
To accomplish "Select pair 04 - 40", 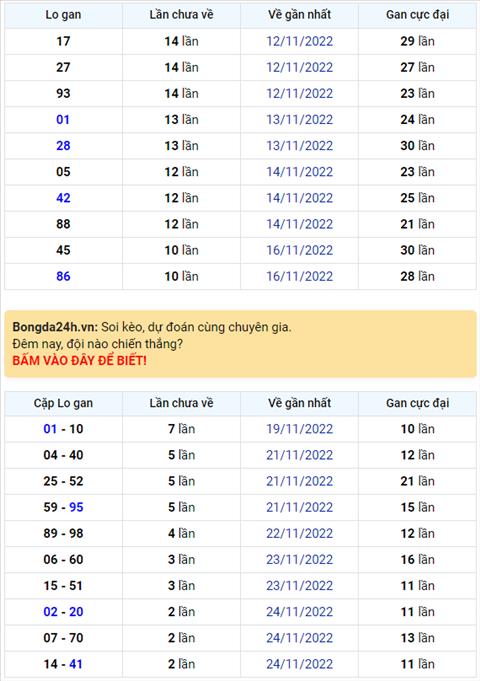I will coord(63,455).
